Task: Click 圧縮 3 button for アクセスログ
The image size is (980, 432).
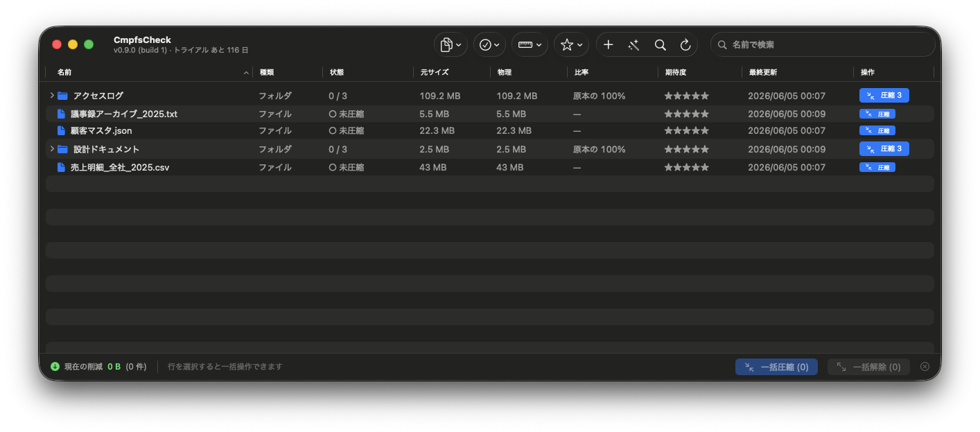Action: coord(884,96)
